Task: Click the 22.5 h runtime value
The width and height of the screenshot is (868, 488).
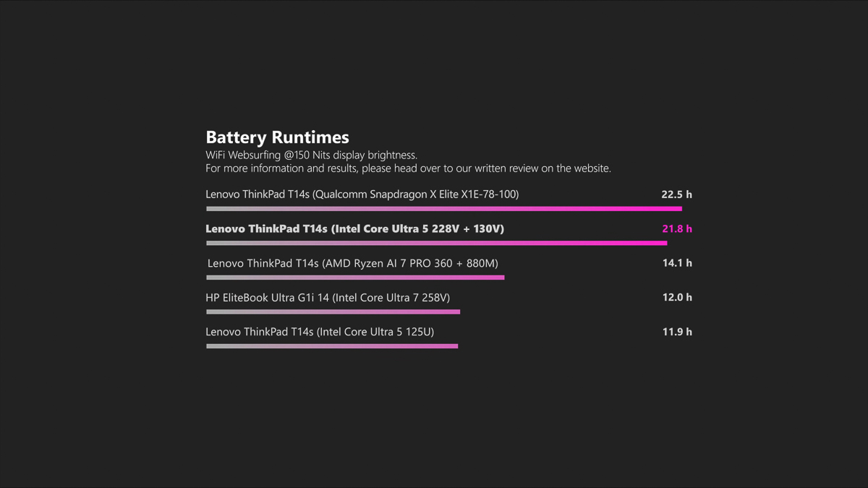Action: [676, 194]
